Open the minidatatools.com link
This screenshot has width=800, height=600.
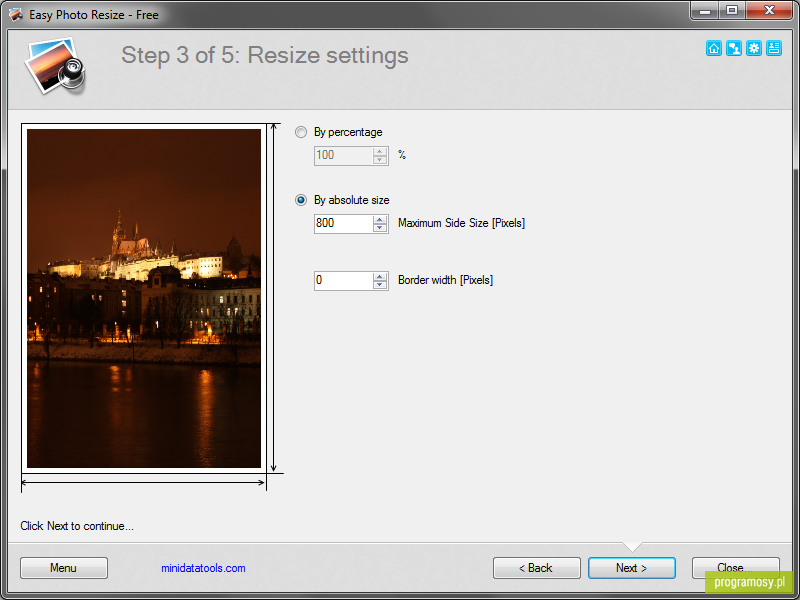pos(203,568)
